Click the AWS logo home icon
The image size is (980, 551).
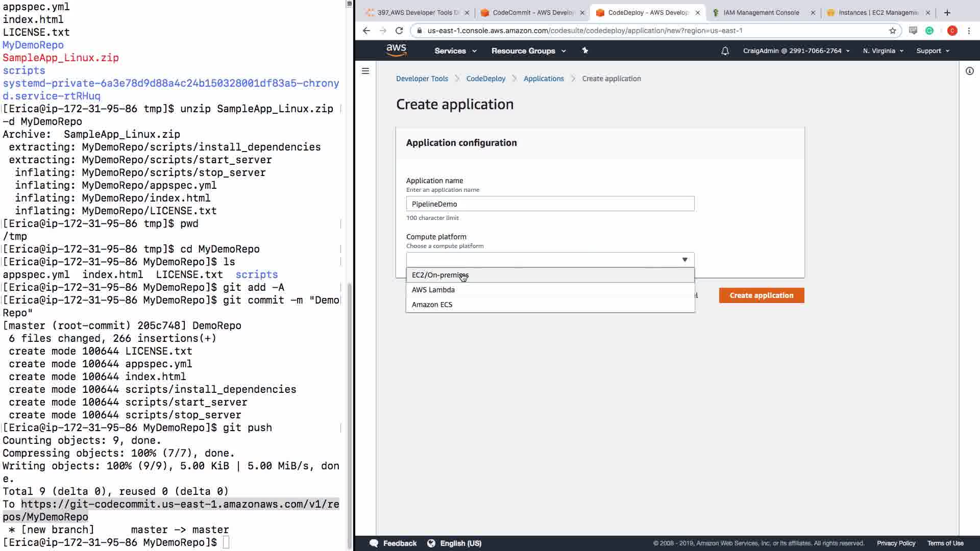pos(396,50)
